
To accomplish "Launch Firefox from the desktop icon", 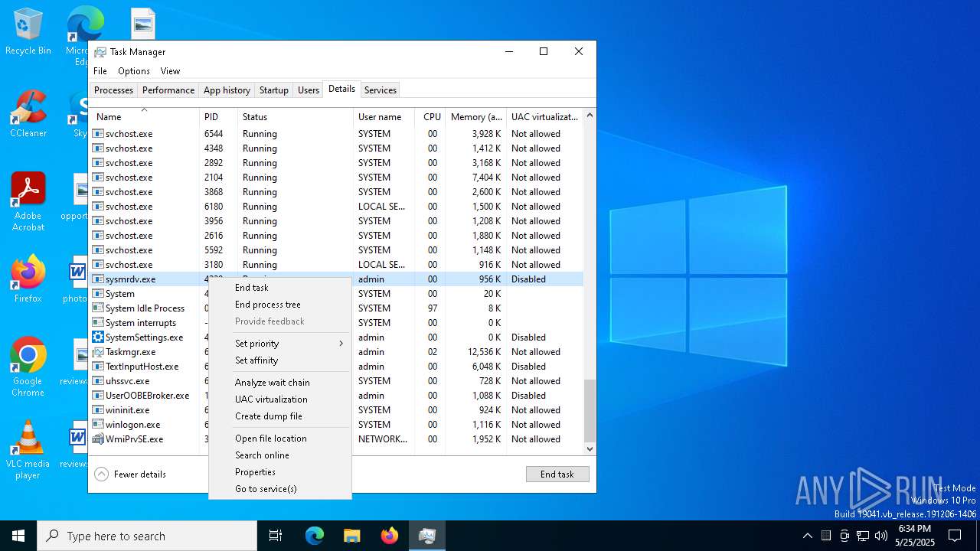I will click(x=28, y=279).
